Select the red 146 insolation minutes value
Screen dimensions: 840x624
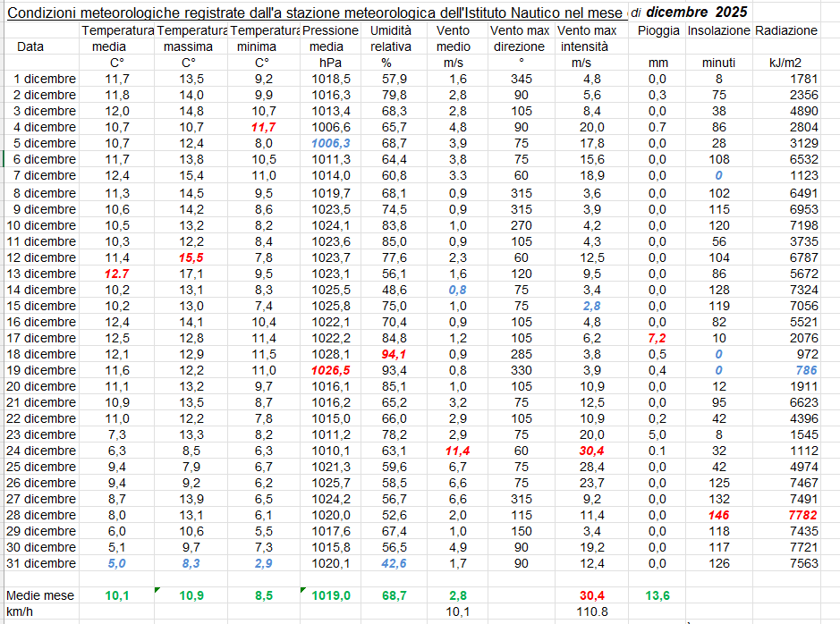point(718,515)
